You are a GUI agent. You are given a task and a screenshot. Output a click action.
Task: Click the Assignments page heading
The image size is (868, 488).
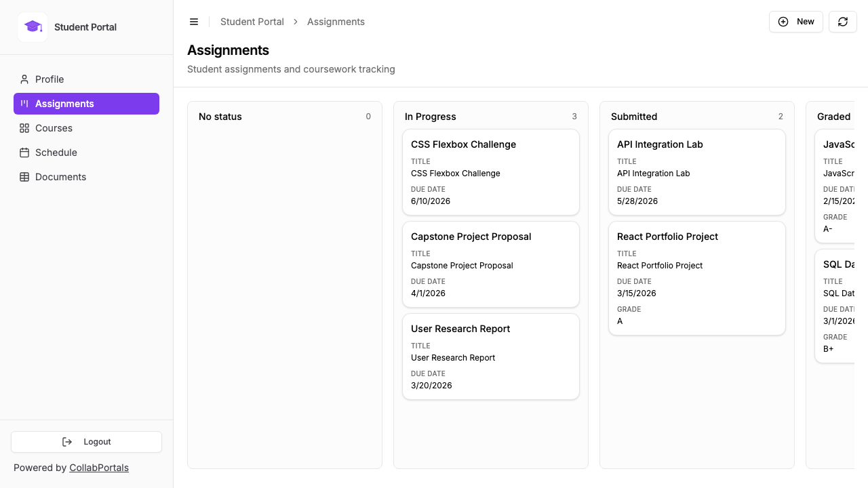pos(228,50)
